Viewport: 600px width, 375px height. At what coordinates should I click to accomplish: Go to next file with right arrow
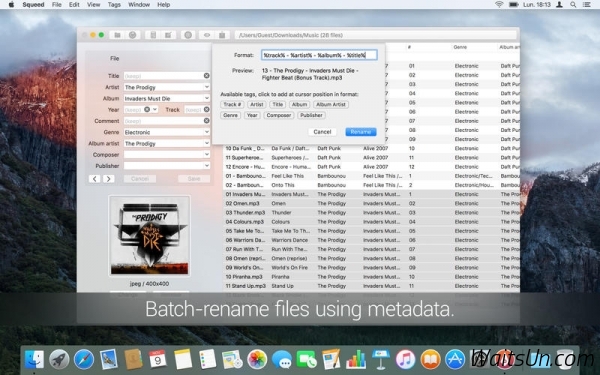pyautogui.click(x=109, y=179)
